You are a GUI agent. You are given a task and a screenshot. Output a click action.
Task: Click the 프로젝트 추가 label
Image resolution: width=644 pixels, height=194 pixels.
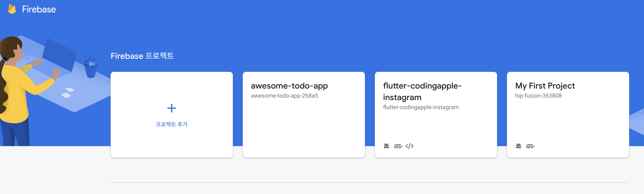172,124
